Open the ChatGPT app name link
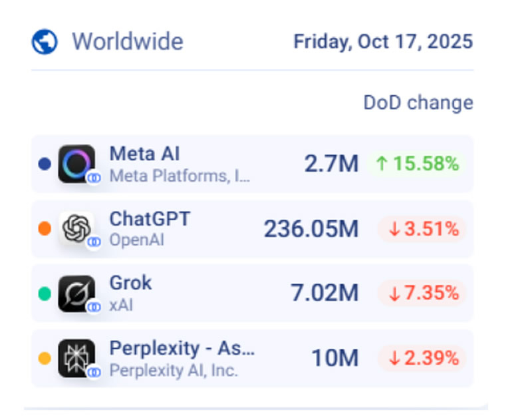 click(149, 219)
